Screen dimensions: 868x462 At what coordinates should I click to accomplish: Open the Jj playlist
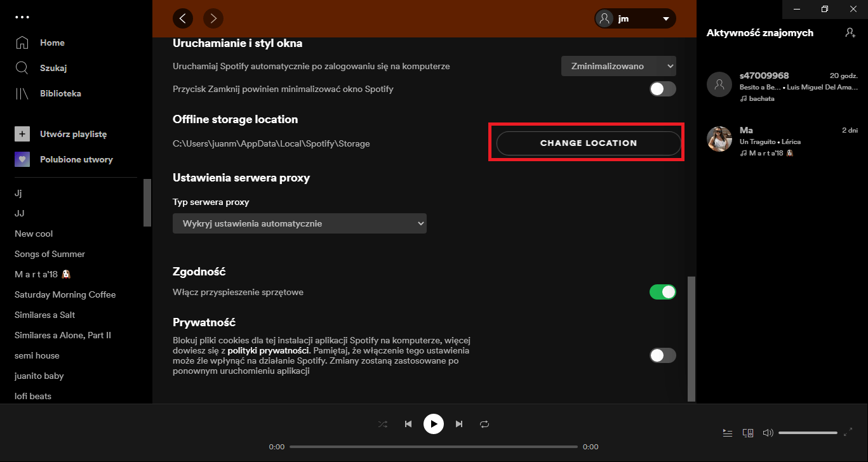(18, 193)
